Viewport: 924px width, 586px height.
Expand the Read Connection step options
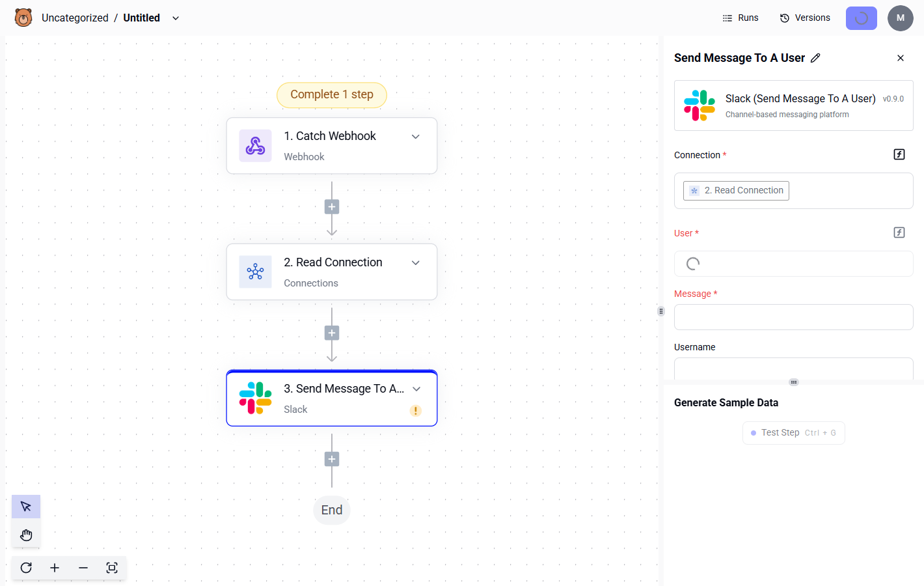[415, 262]
